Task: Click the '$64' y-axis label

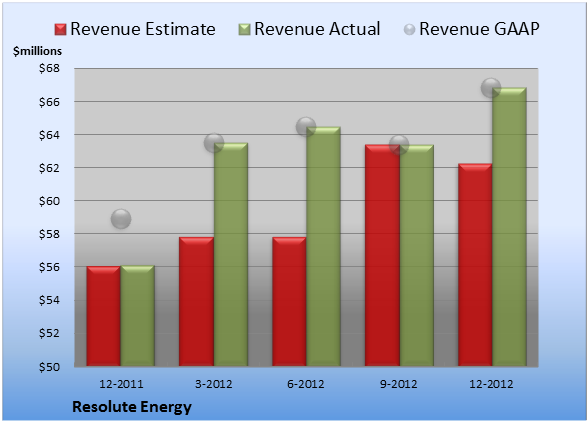Action: (x=49, y=135)
